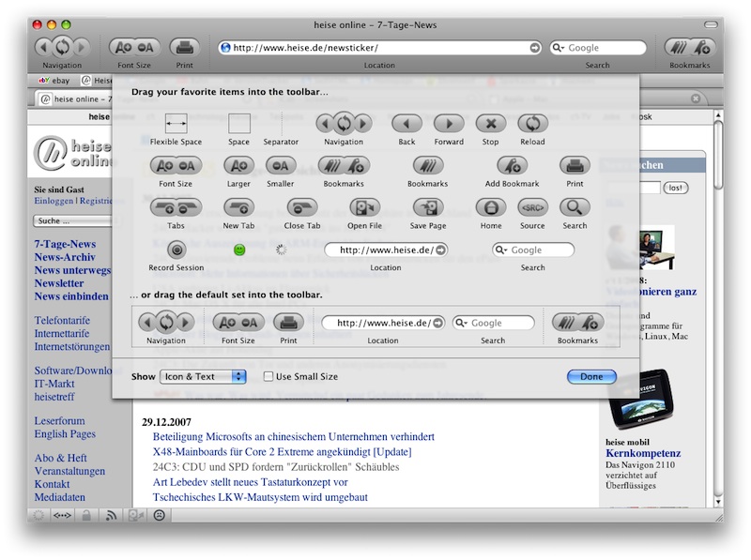
Task: Switch to the ebay tab
Action: click(x=55, y=82)
